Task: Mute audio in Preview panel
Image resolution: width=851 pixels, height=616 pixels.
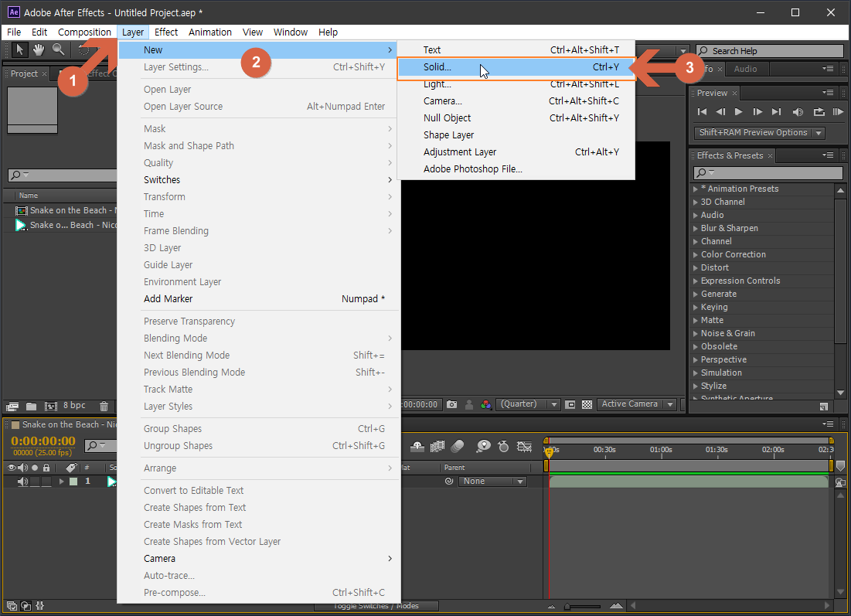Action: [797, 112]
